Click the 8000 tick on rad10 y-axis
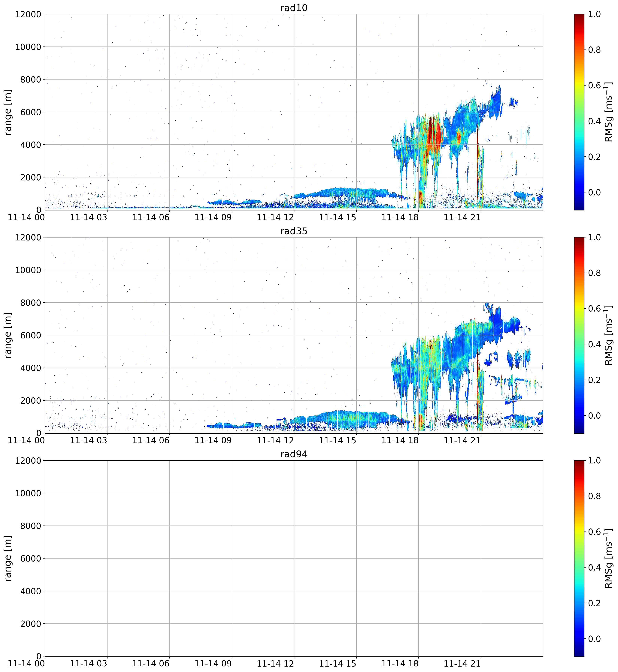The image size is (618, 672). pyautogui.click(x=31, y=79)
